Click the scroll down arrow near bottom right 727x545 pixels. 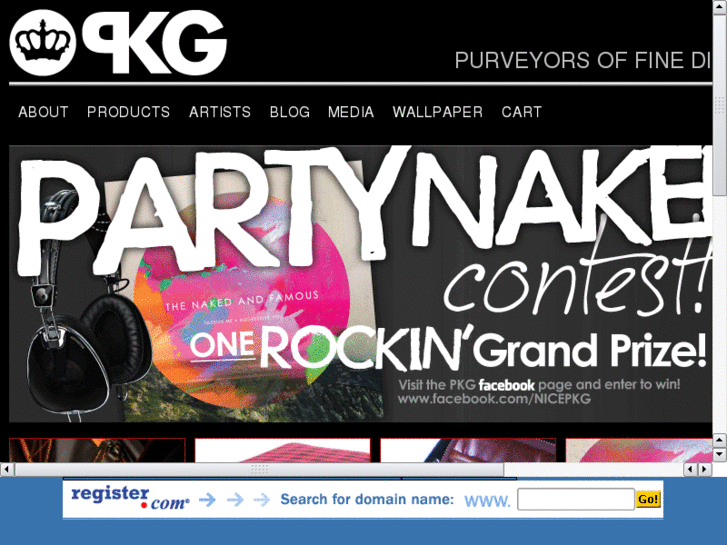720,453
